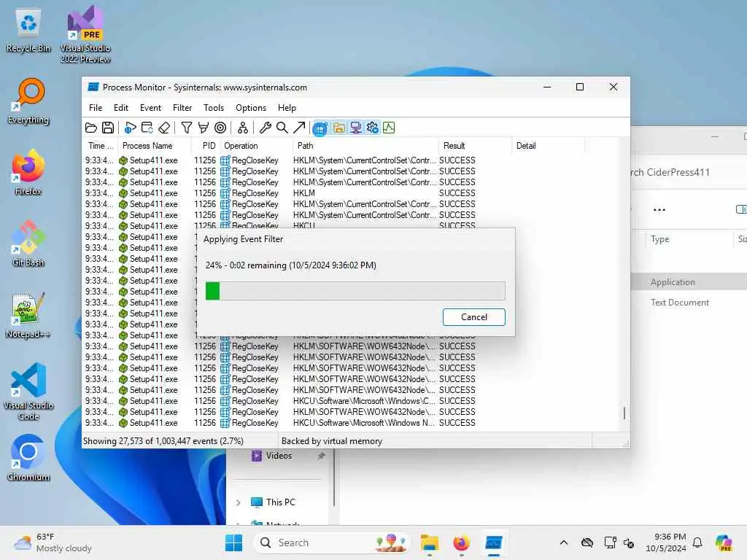747x560 pixels.
Task: Open the Event menu
Action: click(150, 108)
